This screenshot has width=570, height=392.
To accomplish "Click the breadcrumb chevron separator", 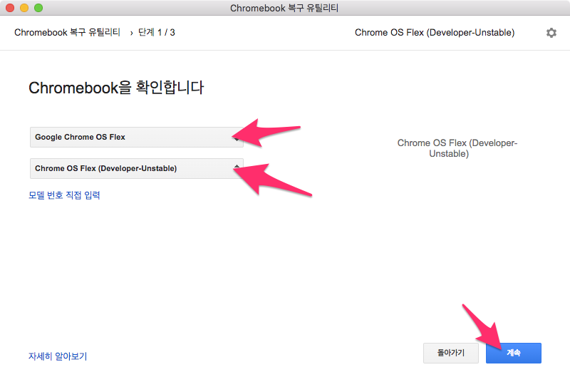I will click(131, 33).
